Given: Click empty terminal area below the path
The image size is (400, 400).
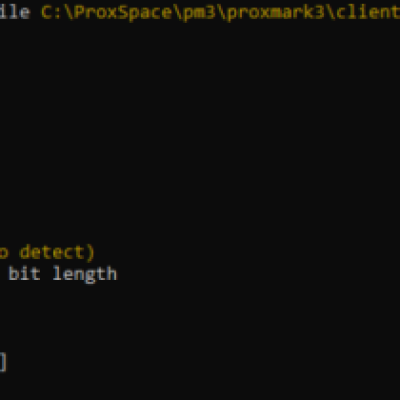Looking at the screenshot, I should [200, 117].
